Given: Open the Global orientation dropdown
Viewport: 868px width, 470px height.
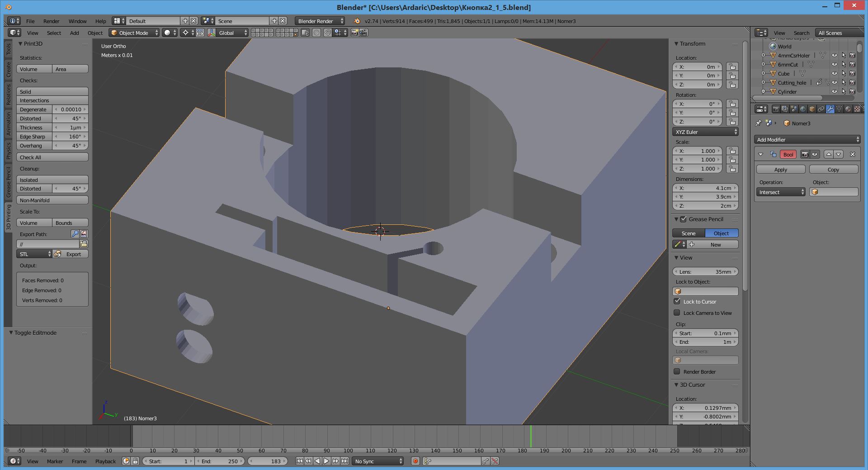Looking at the screenshot, I should click(x=232, y=33).
